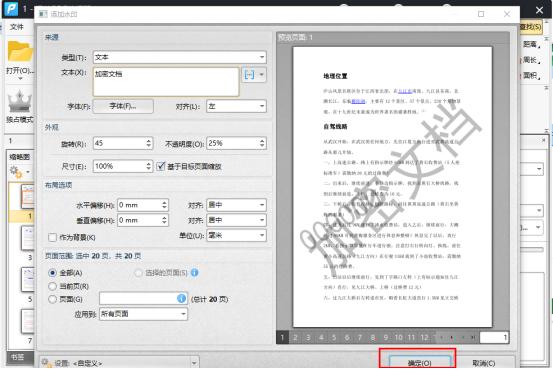Go to preview page 10
The width and height of the screenshot is (553, 369).
(x=399, y=338)
